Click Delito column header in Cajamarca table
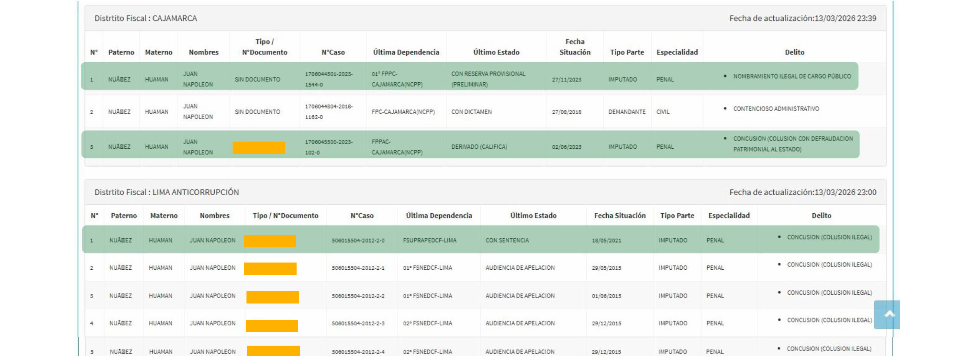 (x=794, y=52)
